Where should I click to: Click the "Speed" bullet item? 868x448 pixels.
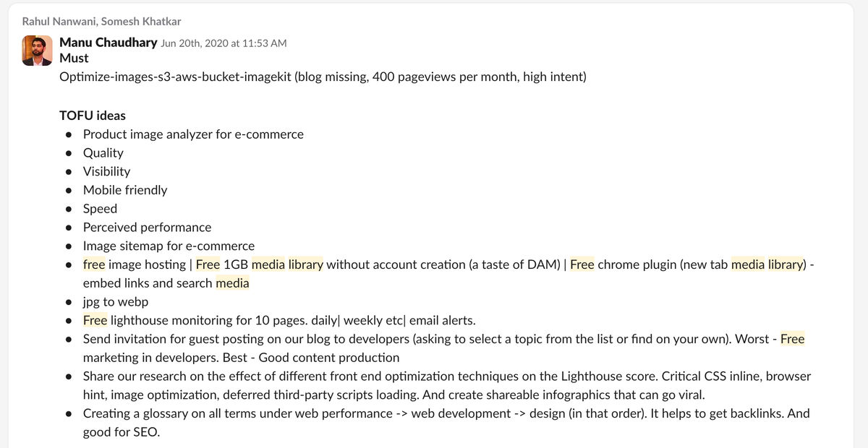click(100, 209)
